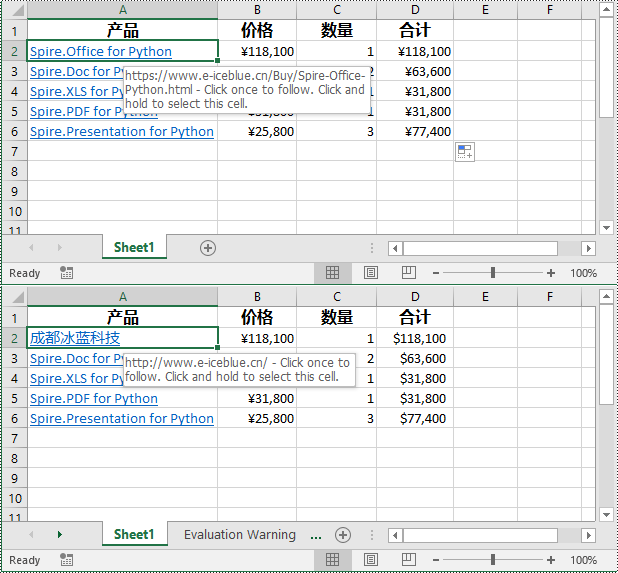Open Spire.Presentation for Python link in top sheet
Screen dimensions: 618x573
(122, 132)
